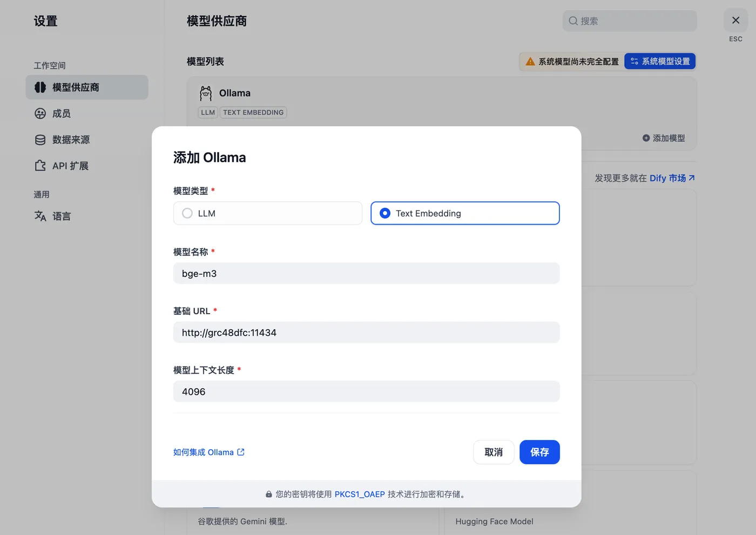Viewport: 756px width, 535px height.
Task: Click the 保存 save button
Action: (539, 452)
